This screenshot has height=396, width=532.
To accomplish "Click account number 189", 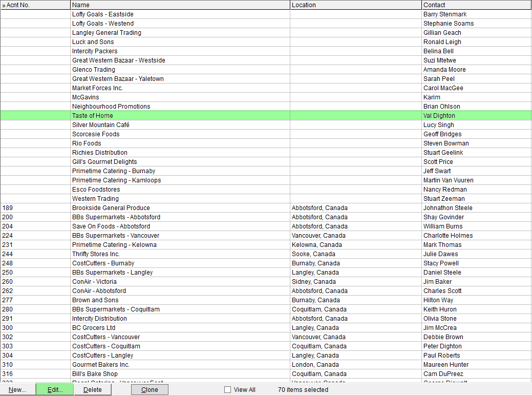I will pyautogui.click(x=8, y=207).
